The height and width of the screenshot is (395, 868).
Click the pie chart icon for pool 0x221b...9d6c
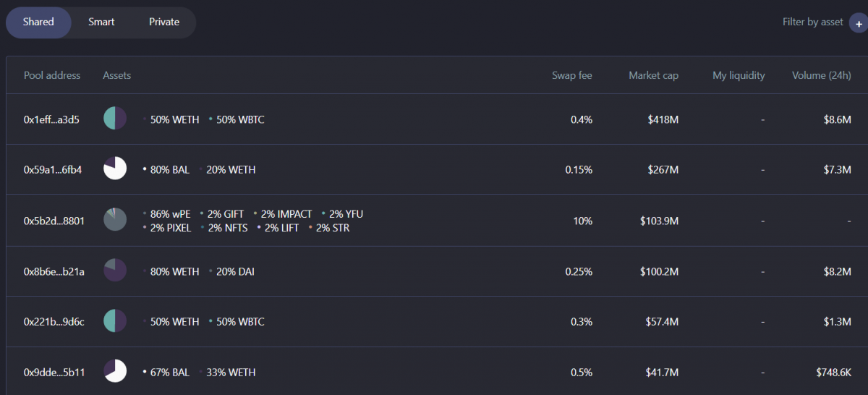coord(115,321)
